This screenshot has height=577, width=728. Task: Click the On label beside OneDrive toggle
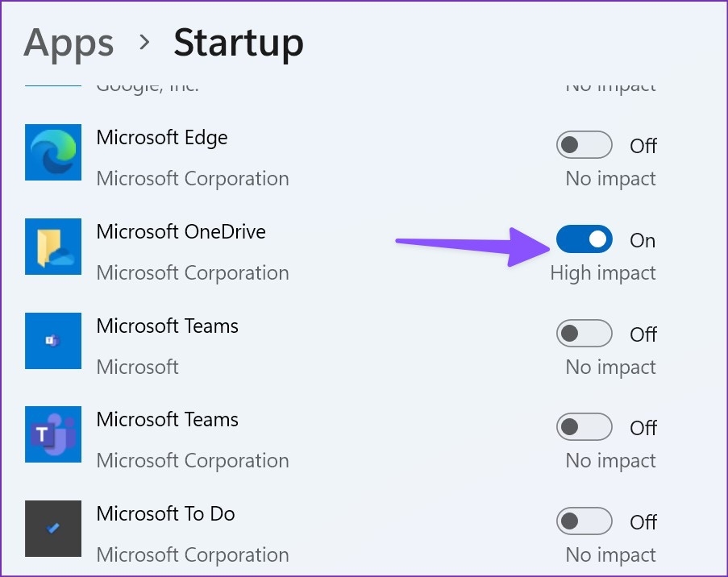pyautogui.click(x=643, y=240)
